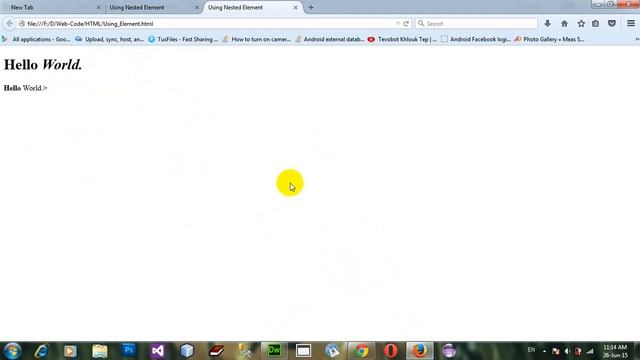Go to the Firefox Home page icon

click(x=564, y=24)
